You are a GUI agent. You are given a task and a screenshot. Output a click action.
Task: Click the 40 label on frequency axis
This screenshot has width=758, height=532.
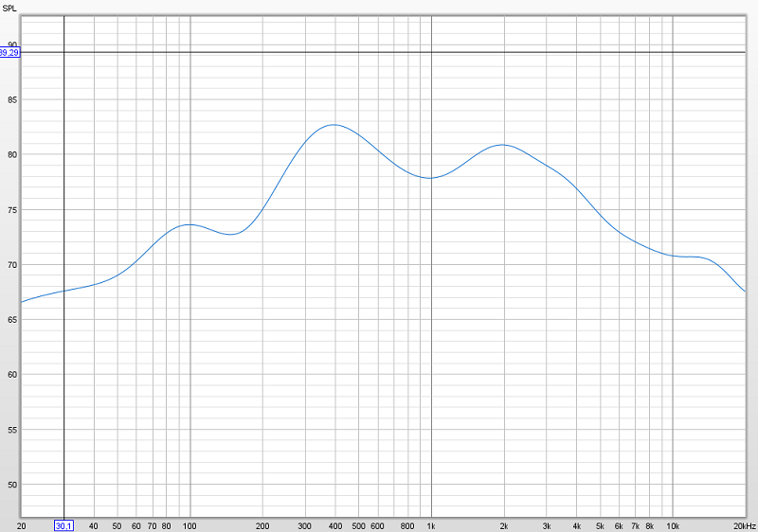tap(94, 526)
